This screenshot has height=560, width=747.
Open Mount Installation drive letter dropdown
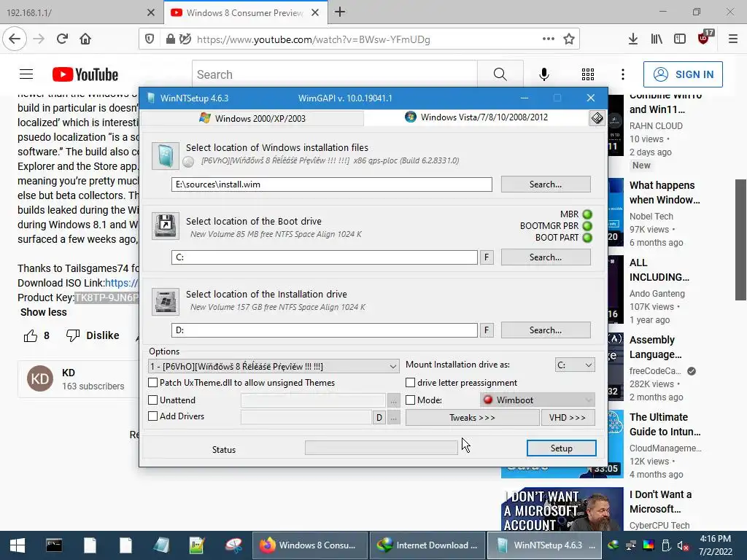coord(575,365)
